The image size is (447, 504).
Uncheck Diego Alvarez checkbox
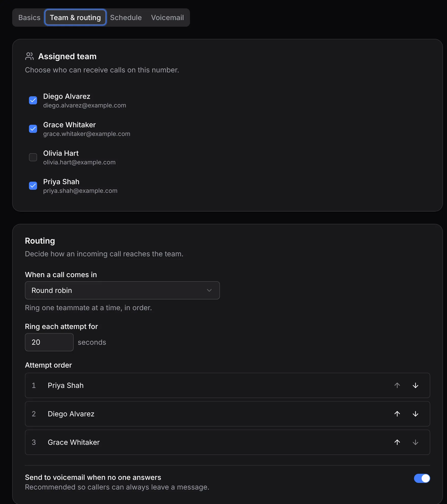point(33,100)
